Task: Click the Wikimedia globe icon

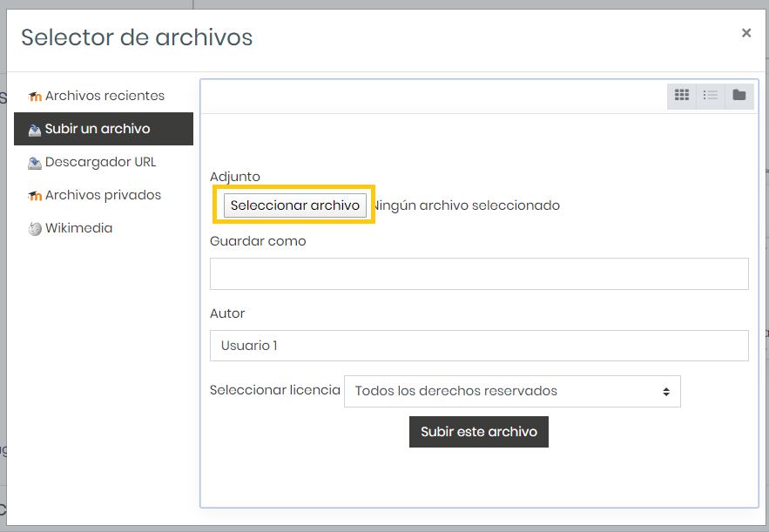Action: [x=35, y=228]
